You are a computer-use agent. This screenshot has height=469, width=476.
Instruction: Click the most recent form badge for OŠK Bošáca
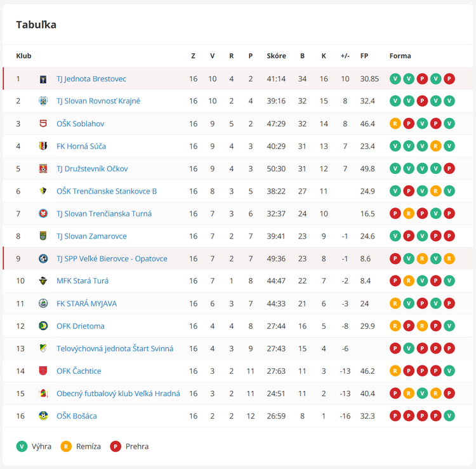pyautogui.click(x=449, y=416)
